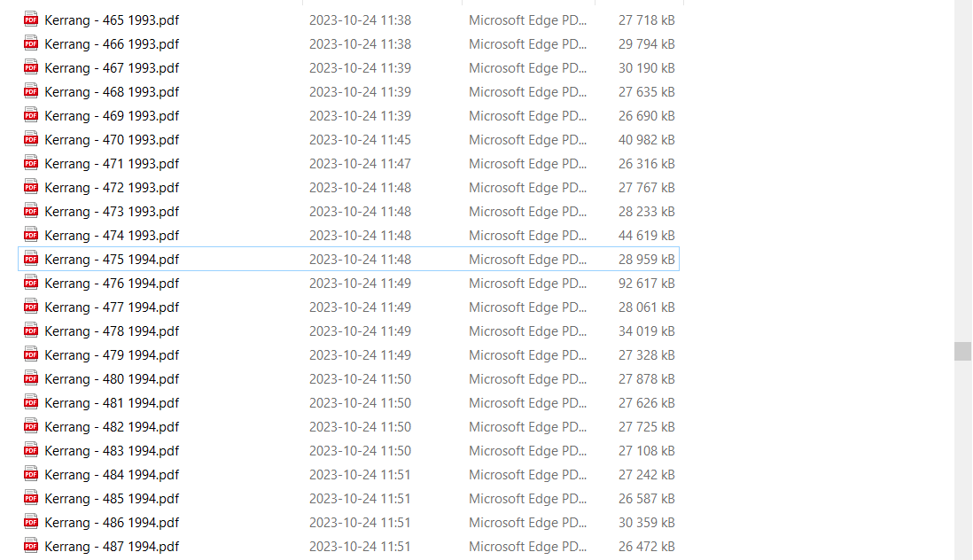Click file name Kerrang - 482 1994.pdf

112,427
